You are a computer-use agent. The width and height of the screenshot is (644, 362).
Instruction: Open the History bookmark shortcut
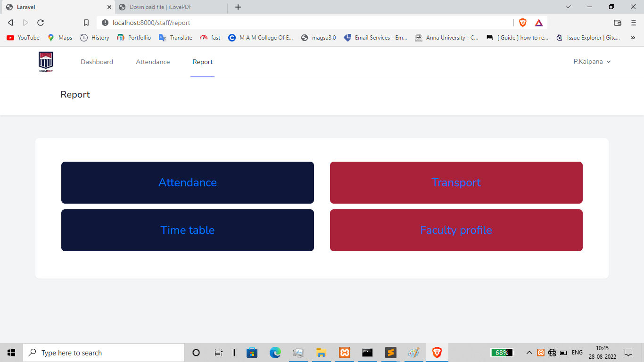pyautogui.click(x=94, y=38)
